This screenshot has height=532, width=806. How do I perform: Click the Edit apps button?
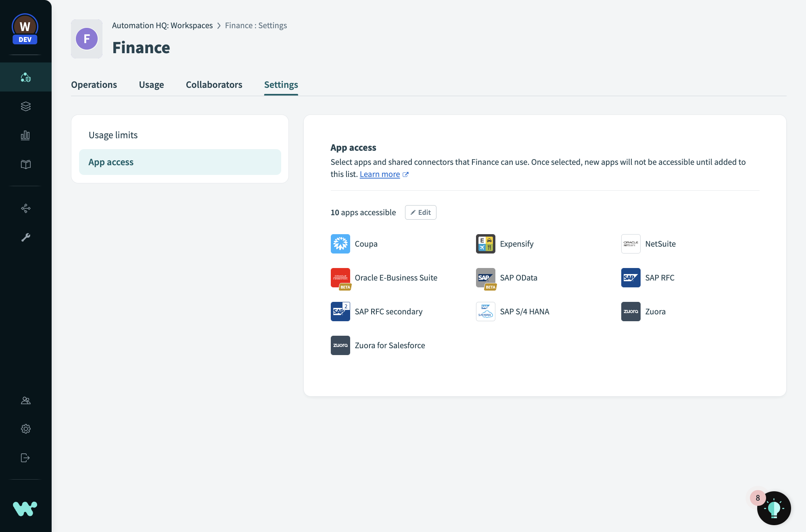[420, 212]
